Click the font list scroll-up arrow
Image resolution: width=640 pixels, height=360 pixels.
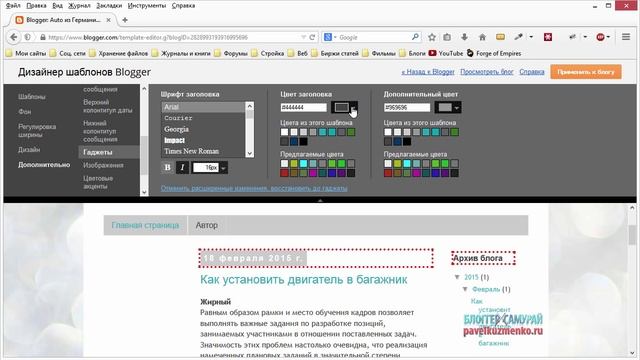tap(249, 106)
